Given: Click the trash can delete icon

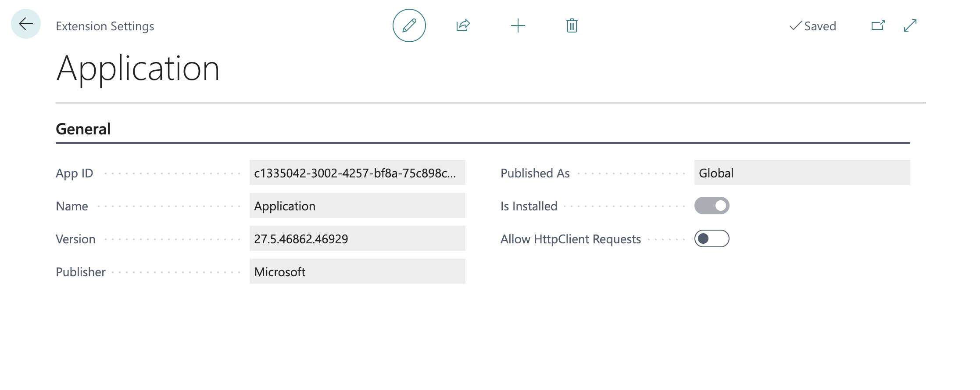Looking at the screenshot, I should (572, 25).
